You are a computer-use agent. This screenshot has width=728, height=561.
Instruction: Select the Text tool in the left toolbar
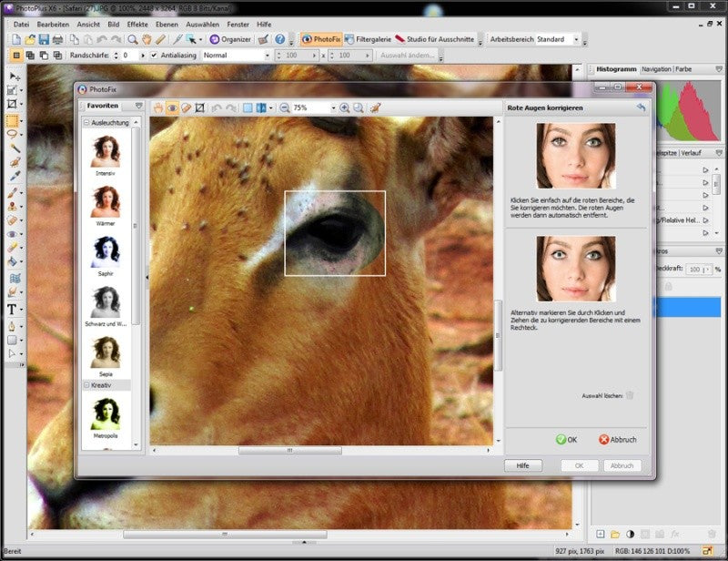pyautogui.click(x=12, y=310)
